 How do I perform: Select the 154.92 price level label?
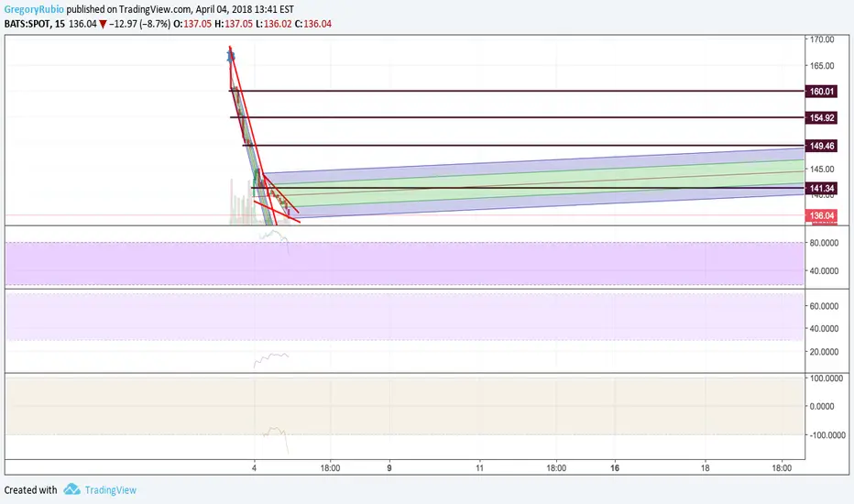821,117
